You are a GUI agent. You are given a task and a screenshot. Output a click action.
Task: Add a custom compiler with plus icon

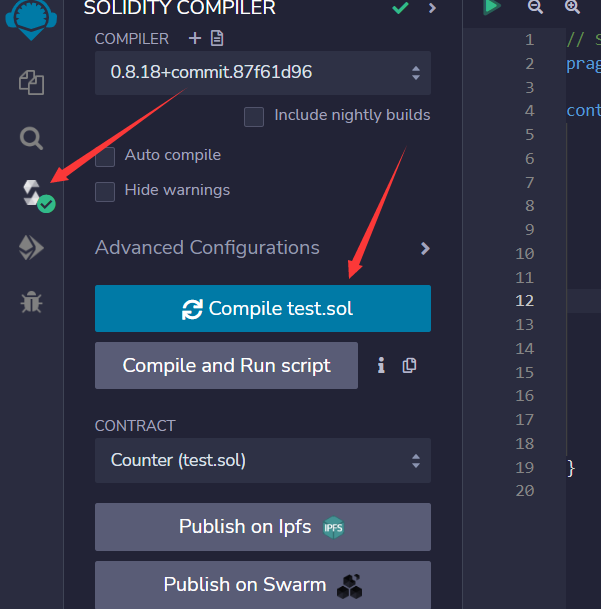(195, 38)
